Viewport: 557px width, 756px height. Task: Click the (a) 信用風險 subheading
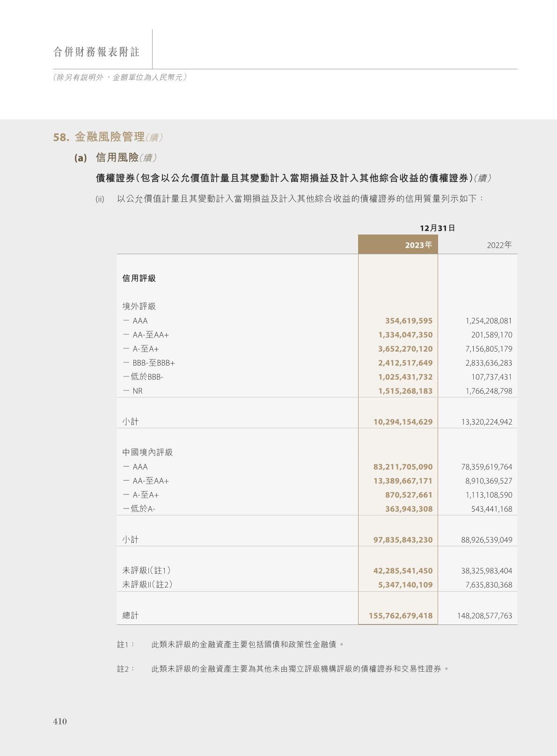pos(116,158)
